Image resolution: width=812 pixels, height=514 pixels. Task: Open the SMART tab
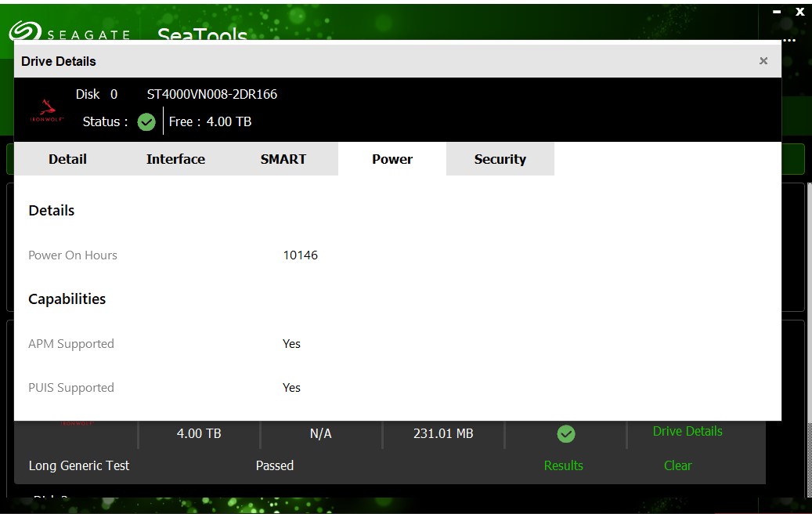283,159
